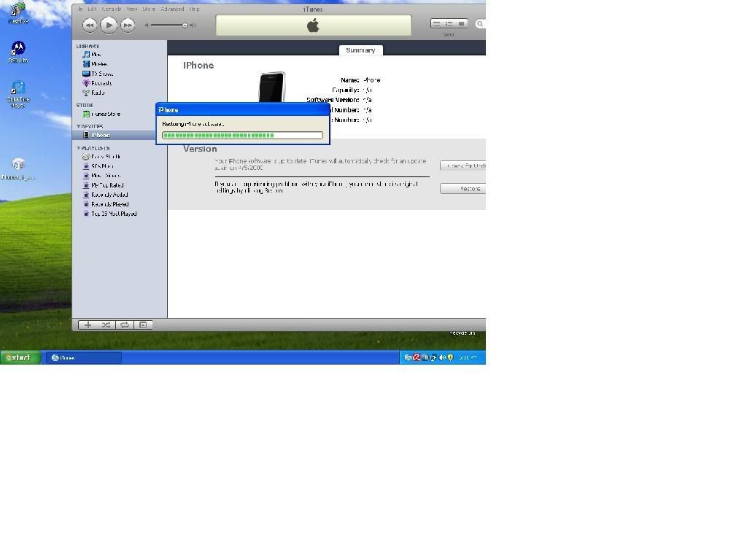Click the iPhone device image

(272, 87)
